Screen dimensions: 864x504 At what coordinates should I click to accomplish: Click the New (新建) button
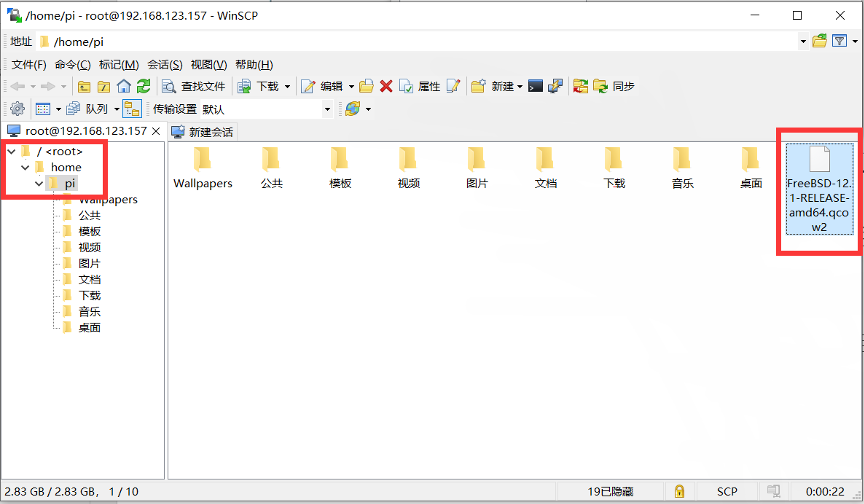point(492,86)
